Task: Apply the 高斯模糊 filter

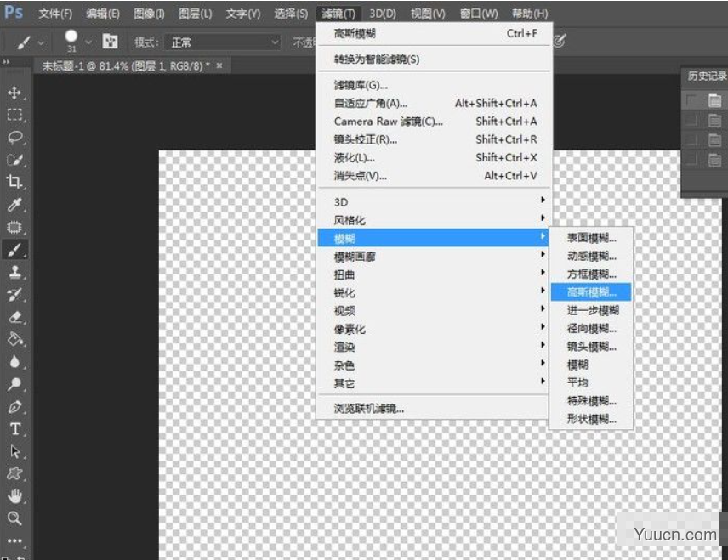Action: [x=591, y=291]
